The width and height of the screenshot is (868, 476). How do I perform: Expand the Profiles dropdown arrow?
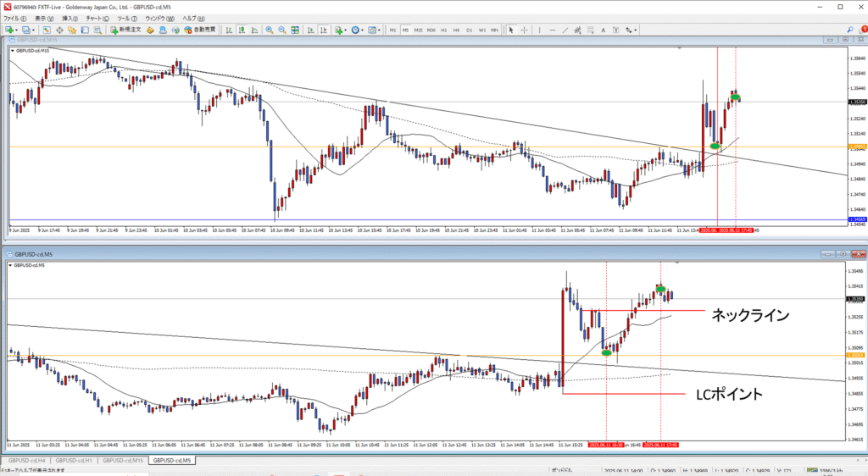pos(33,30)
